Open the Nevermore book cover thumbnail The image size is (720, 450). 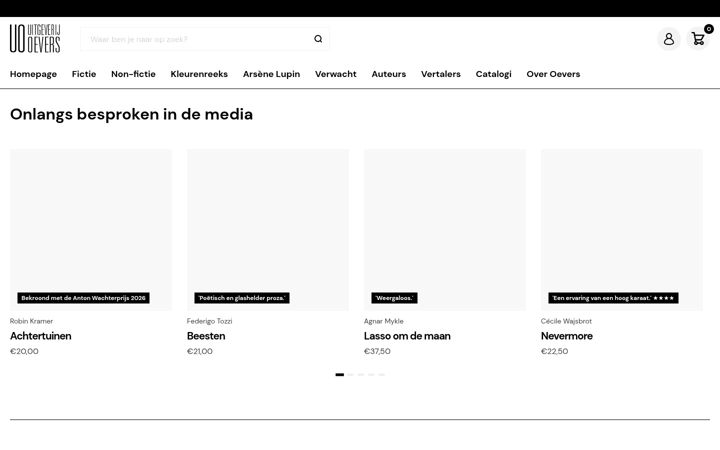622,230
